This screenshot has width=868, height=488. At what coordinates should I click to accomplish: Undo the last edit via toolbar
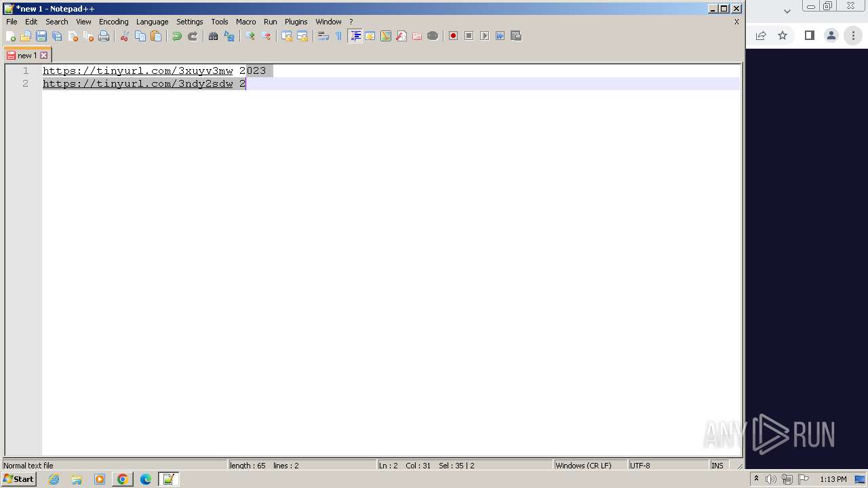[x=176, y=36]
